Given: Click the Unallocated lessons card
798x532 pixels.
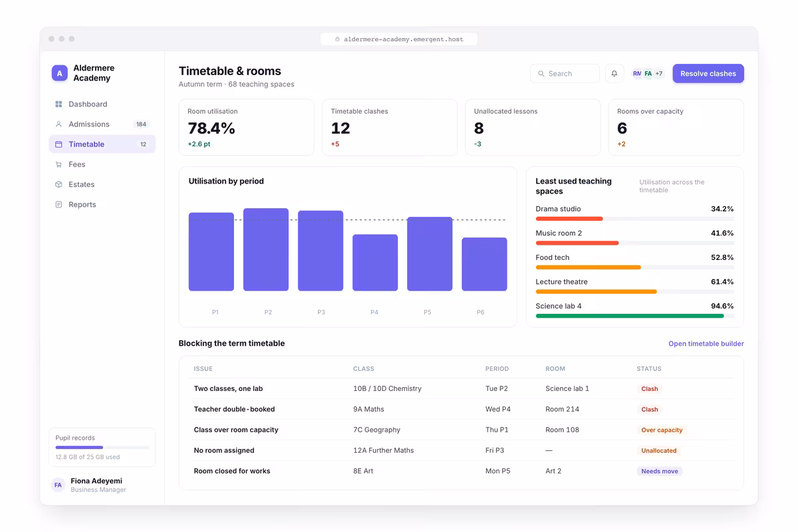Looking at the screenshot, I should (x=533, y=128).
